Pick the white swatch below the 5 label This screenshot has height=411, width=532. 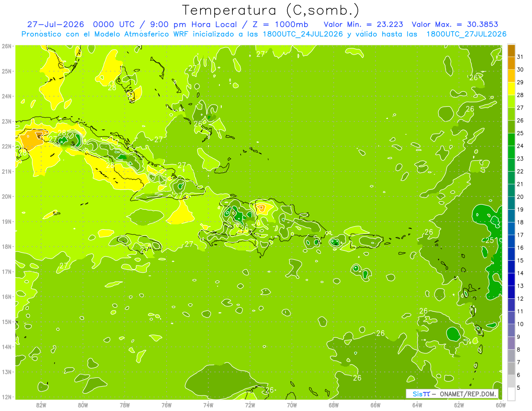pyautogui.click(x=511, y=394)
